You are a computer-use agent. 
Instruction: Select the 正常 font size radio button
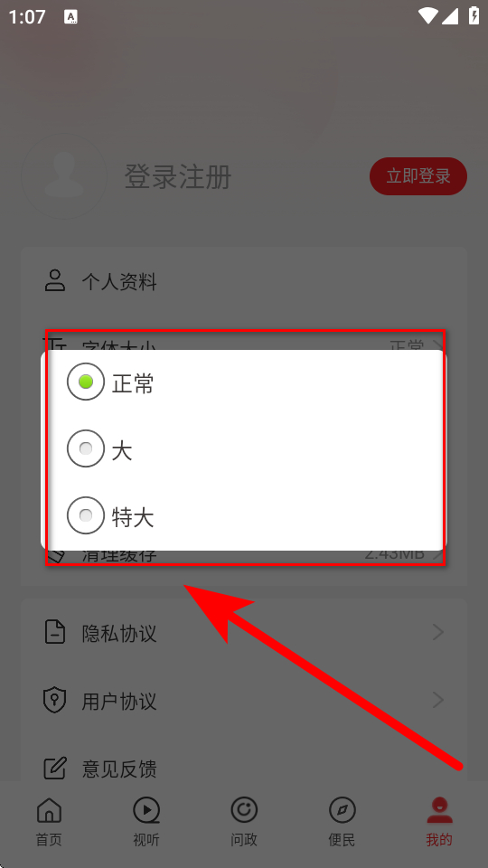click(86, 382)
